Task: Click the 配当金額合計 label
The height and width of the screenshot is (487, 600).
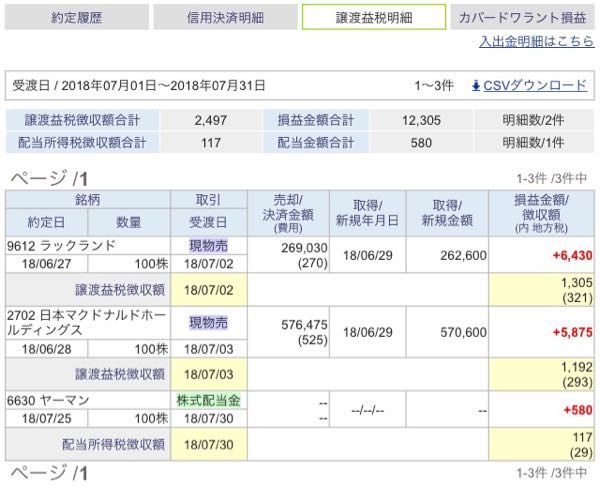Action: point(316,142)
